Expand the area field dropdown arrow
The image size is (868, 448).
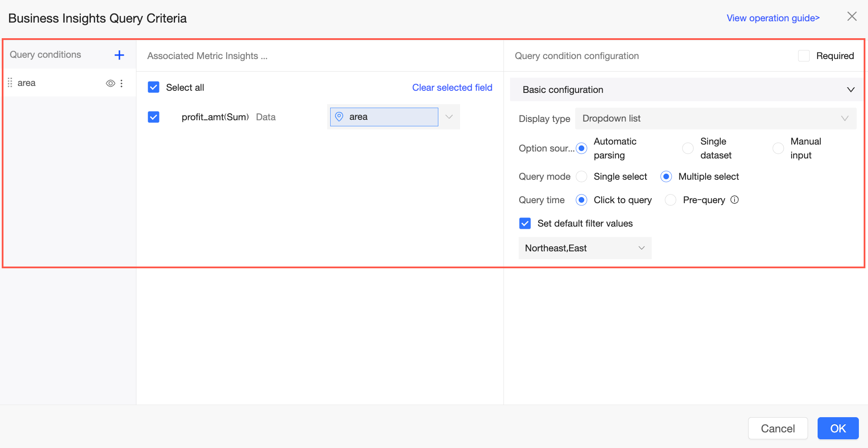click(449, 117)
